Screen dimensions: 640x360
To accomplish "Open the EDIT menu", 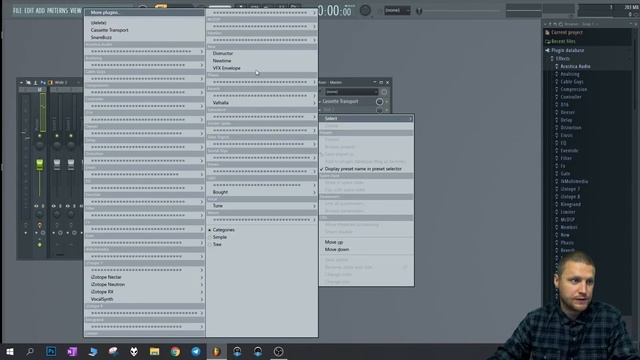I will [x=29, y=11].
